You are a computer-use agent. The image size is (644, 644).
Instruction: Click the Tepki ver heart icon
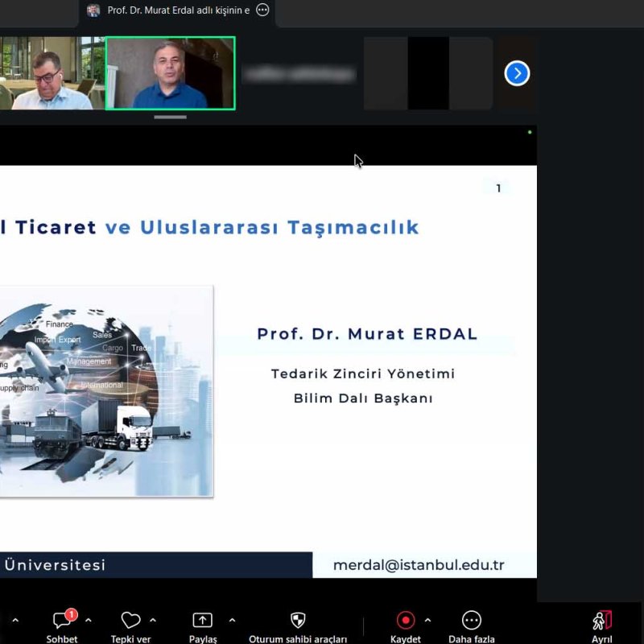click(x=130, y=620)
